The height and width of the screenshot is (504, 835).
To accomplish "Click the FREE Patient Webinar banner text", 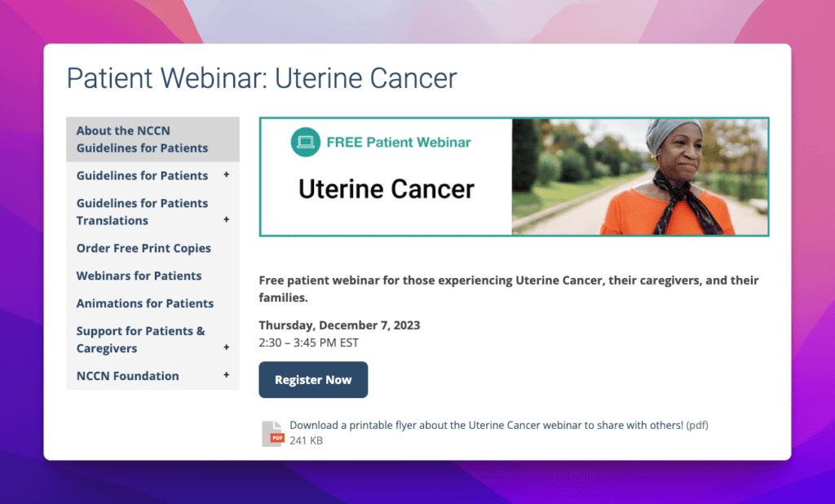I will click(x=399, y=142).
